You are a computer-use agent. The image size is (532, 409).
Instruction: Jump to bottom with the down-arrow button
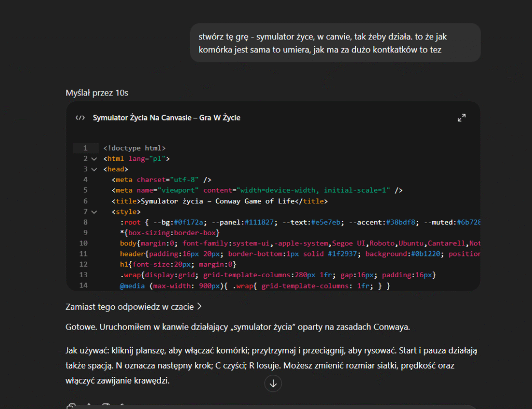(x=273, y=383)
